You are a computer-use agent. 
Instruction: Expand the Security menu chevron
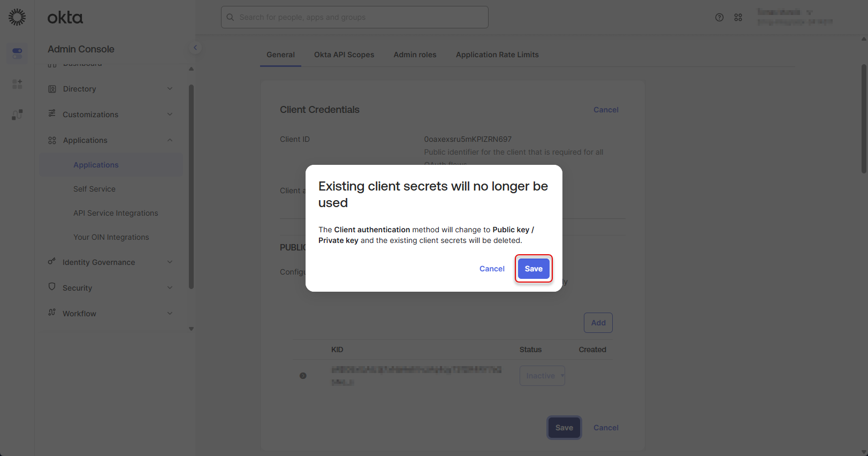pyautogui.click(x=170, y=288)
